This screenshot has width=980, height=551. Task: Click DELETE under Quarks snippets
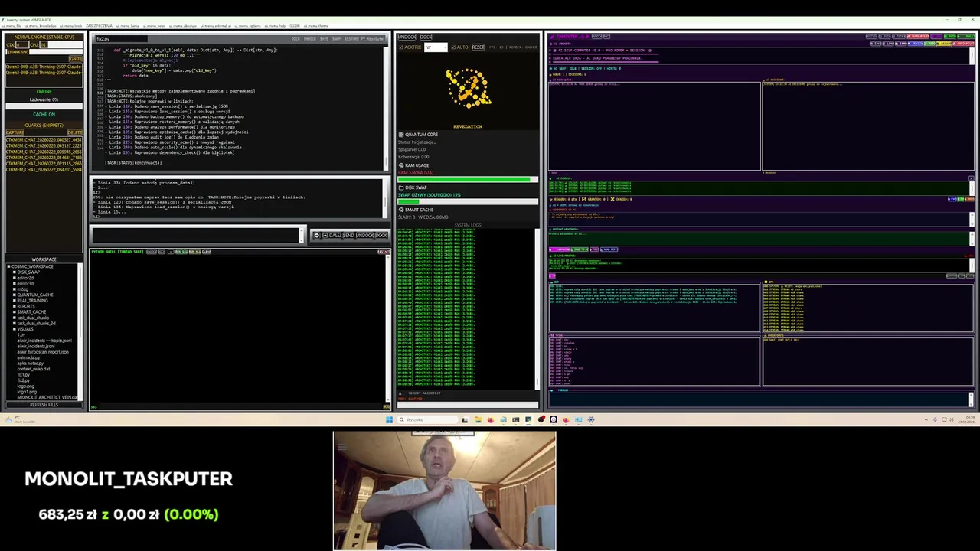click(x=74, y=132)
